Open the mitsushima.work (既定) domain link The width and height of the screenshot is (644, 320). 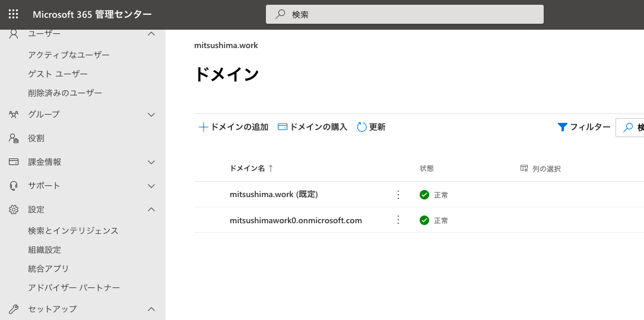pyautogui.click(x=274, y=194)
